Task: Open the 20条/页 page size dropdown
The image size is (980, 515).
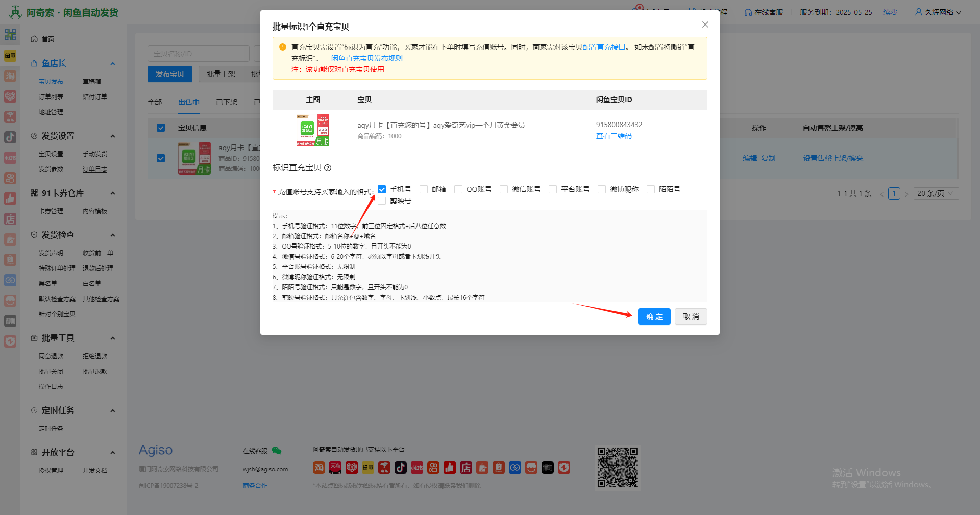Action: click(x=936, y=193)
